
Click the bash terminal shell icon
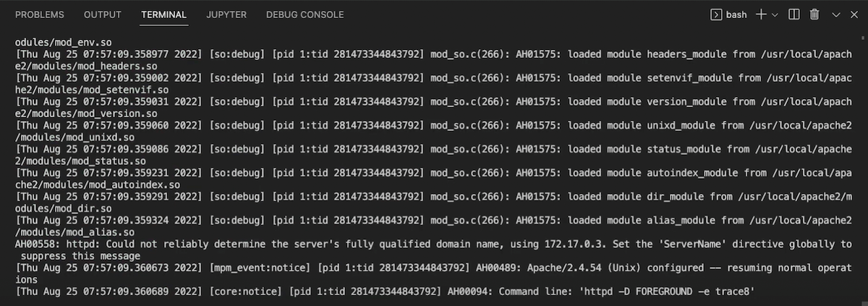(716, 14)
